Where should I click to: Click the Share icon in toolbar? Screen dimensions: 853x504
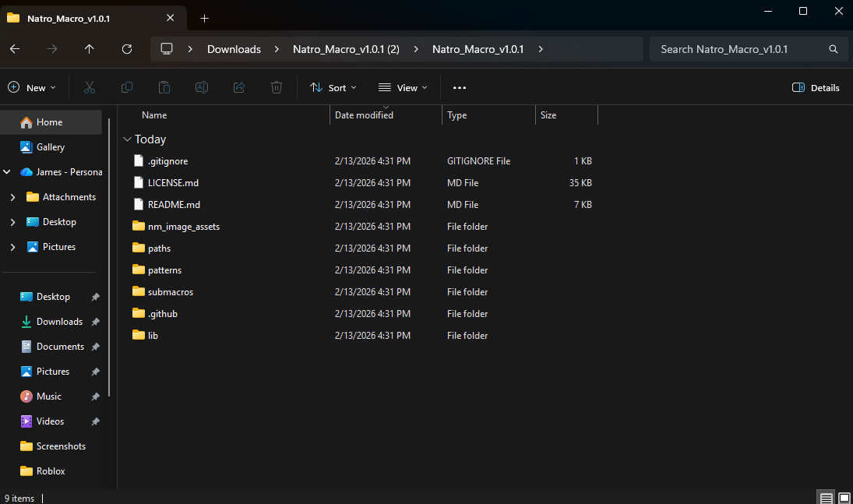239,88
